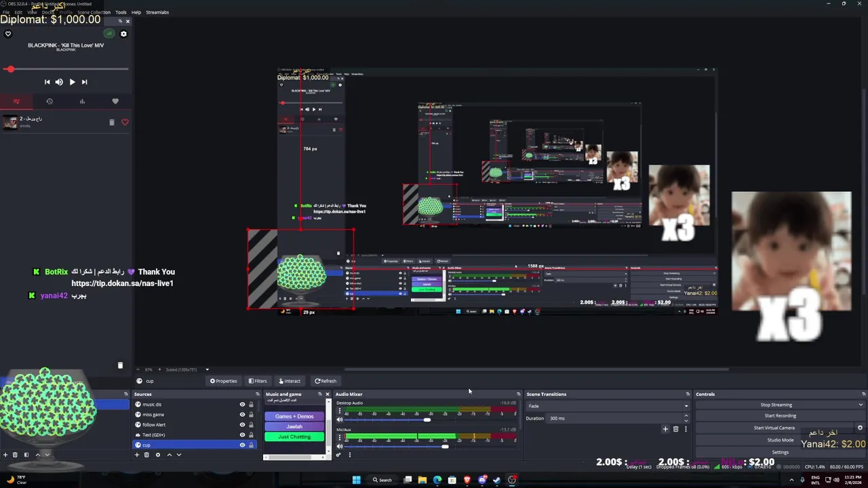This screenshot has height=488, width=868.
Task: Mute the music player volume icon
Action: coord(59,82)
